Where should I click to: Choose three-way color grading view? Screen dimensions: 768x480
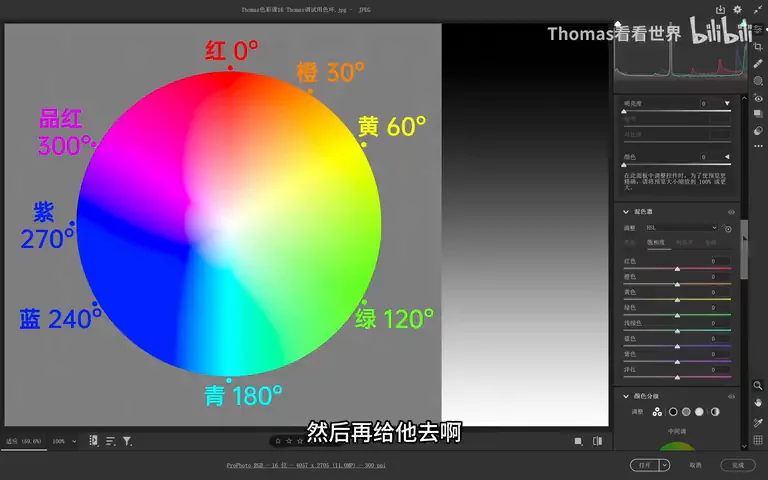coord(657,412)
